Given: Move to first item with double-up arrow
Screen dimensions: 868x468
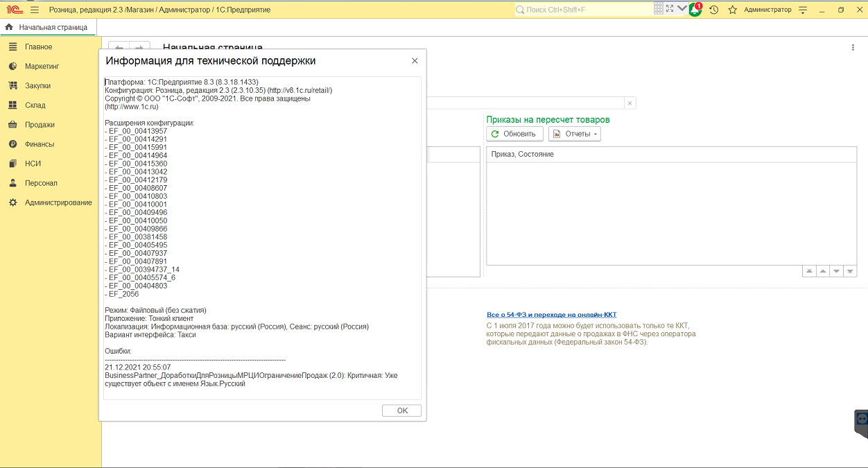Looking at the screenshot, I should click(x=808, y=271).
